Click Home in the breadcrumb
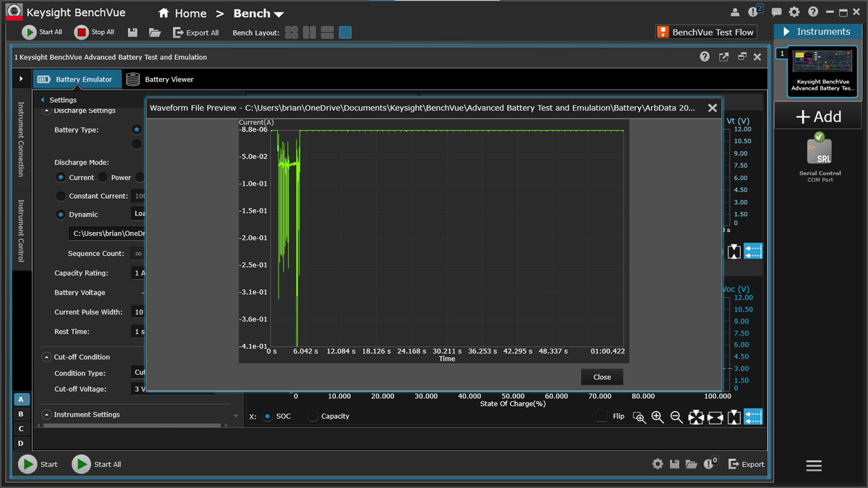868x488 pixels. pyautogui.click(x=182, y=14)
